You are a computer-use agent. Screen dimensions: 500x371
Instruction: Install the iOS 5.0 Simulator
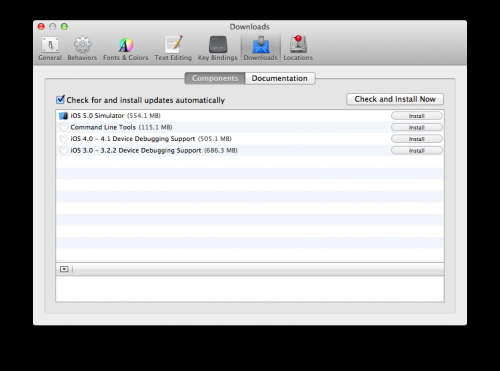point(417,116)
